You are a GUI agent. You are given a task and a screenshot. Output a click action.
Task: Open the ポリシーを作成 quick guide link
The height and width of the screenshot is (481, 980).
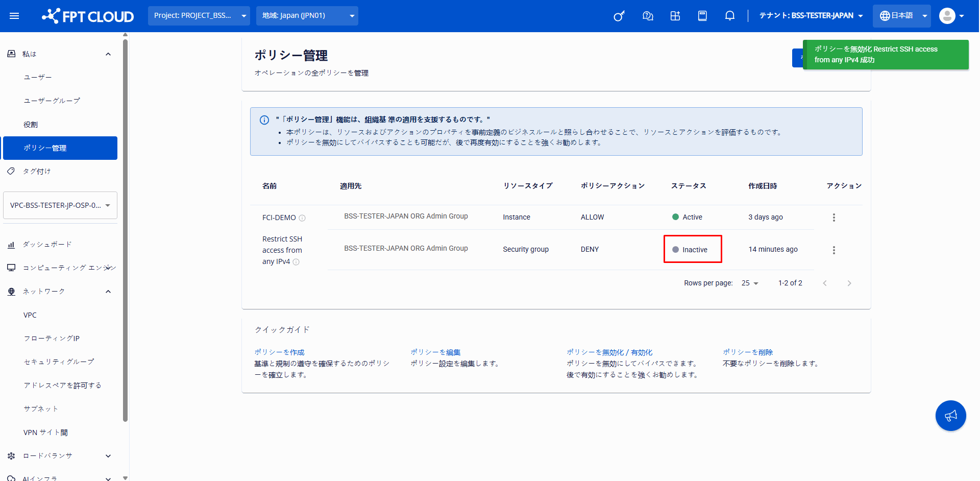[x=279, y=352]
